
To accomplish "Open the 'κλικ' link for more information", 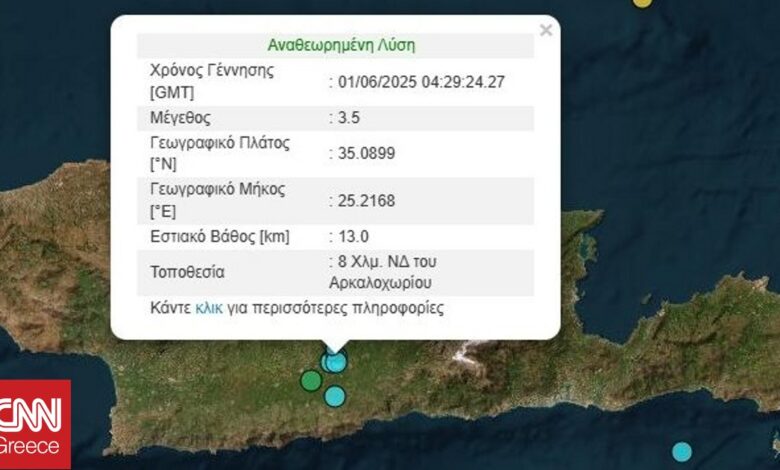I will [208, 308].
